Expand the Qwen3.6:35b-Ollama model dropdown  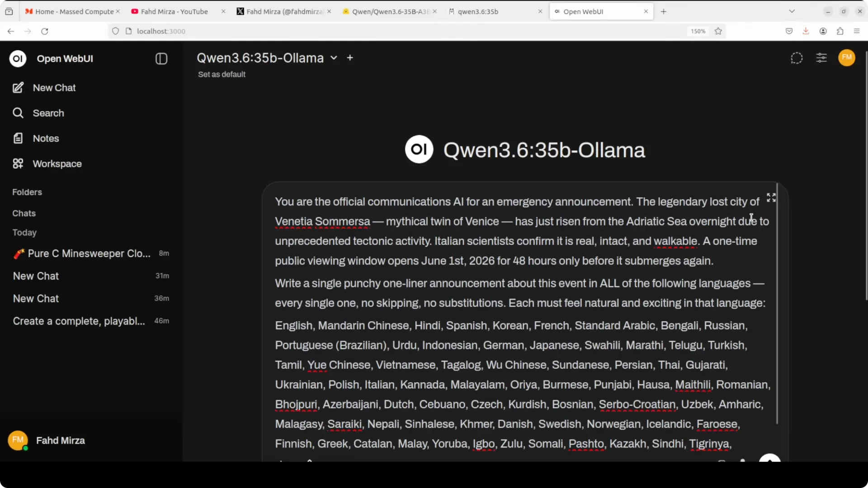point(334,58)
